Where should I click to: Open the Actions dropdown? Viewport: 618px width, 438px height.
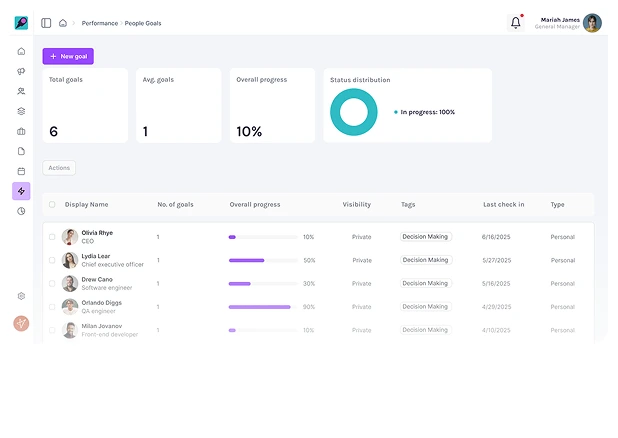[x=59, y=168]
